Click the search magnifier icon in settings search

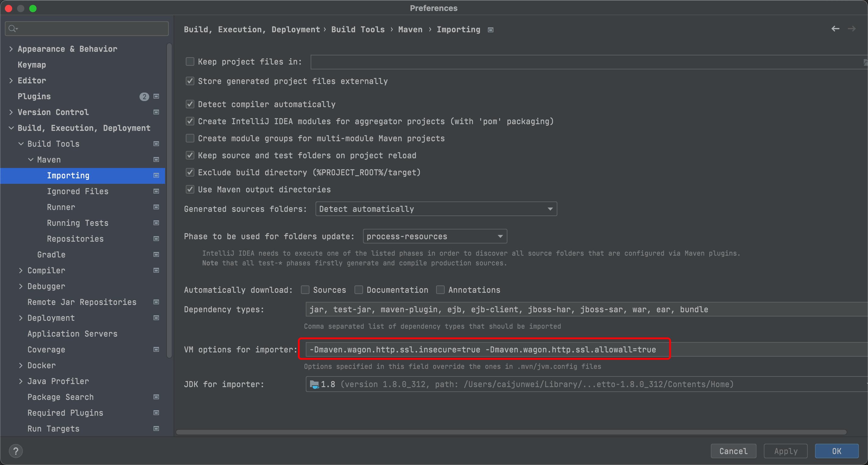12,29
